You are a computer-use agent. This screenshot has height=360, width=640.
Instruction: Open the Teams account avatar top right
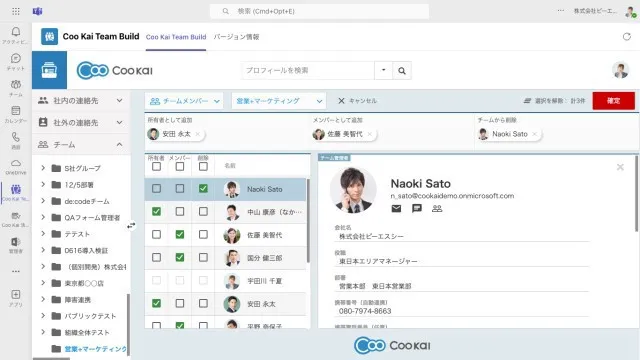pyautogui.click(x=630, y=11)
